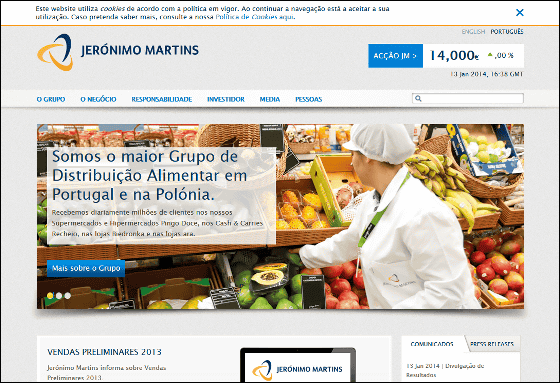
Task: Close the cookie notice banner
Action: (x=520, y=13)
